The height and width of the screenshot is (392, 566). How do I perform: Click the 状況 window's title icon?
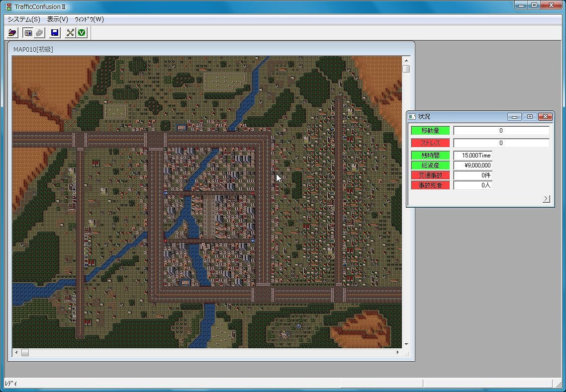412,117
